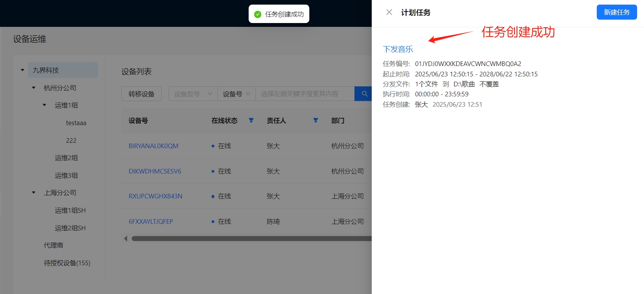Click 陈琦 in the 责任人 column
Image resolution: width=644 pixels, height=294 pixels.
click(x=273, y=221)
